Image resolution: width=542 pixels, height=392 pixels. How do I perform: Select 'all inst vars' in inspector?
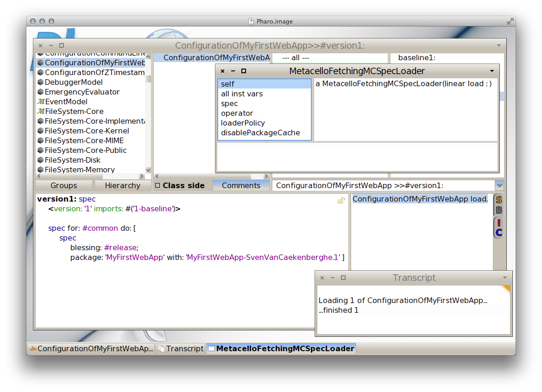click(x=265, y=94)
